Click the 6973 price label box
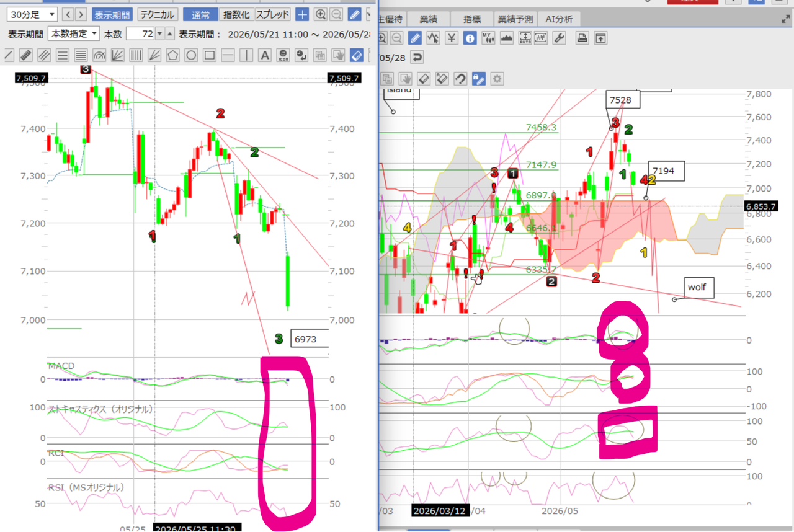794x532 pixels. point(309,339)
